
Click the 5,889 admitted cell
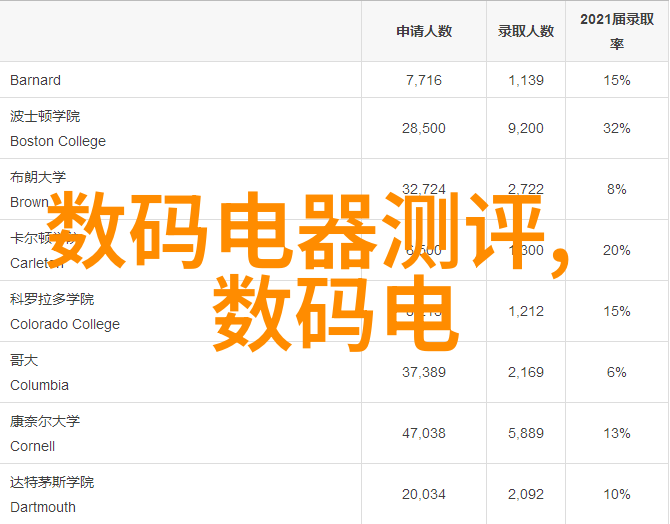(526, 433)
